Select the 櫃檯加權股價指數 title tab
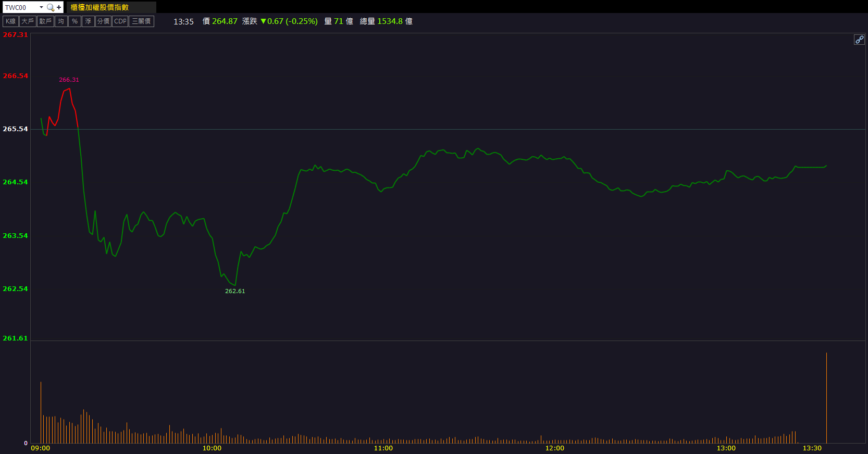868x454 pixels. [100, 7]
